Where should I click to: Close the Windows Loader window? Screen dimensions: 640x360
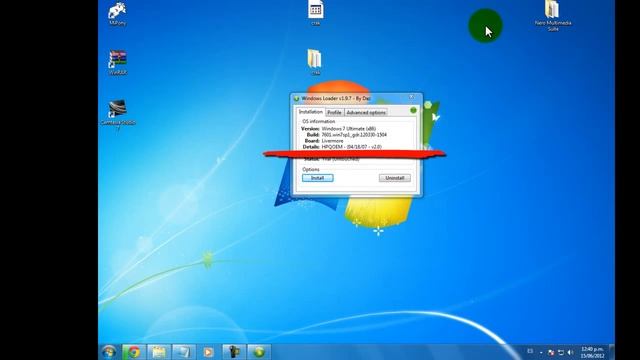(x=411, y=97)
